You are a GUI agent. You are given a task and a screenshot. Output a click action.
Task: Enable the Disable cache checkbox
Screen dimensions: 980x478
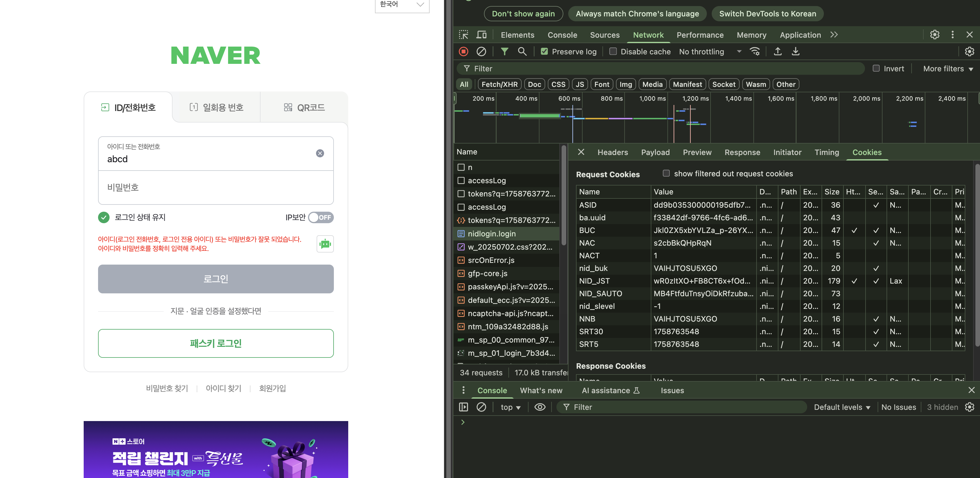613,51
